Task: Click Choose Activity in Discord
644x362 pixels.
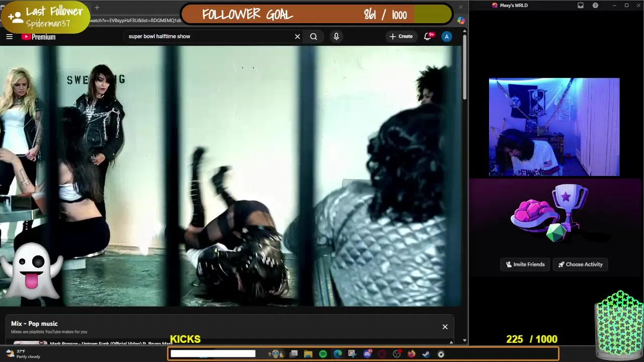Action: click(x=580, y=264)
